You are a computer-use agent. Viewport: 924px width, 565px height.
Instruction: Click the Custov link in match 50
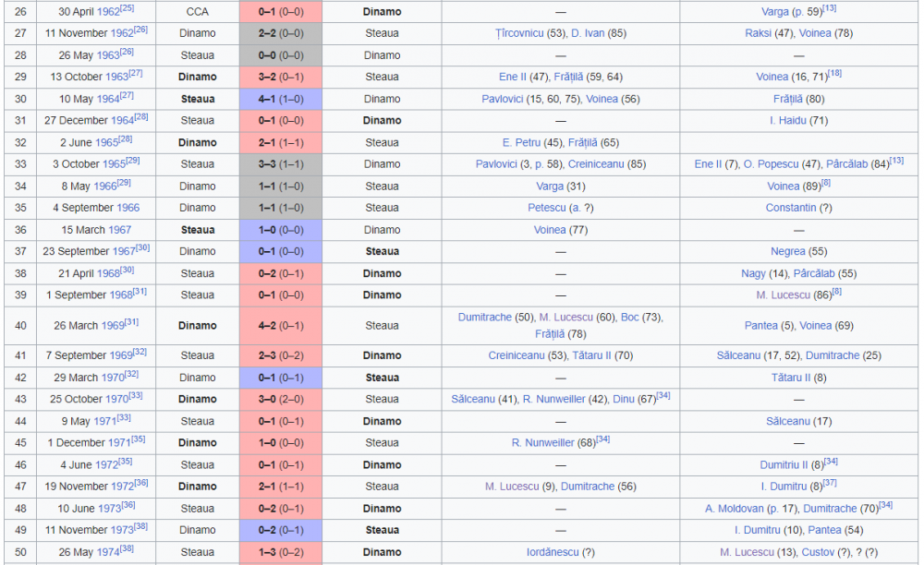point(818,552)
